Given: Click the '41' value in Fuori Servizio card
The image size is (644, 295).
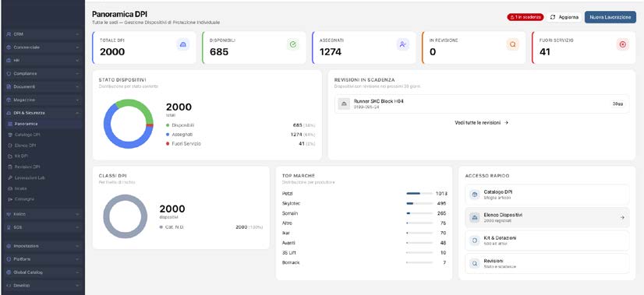Looking at the screenshot, I should pos(545,52).
